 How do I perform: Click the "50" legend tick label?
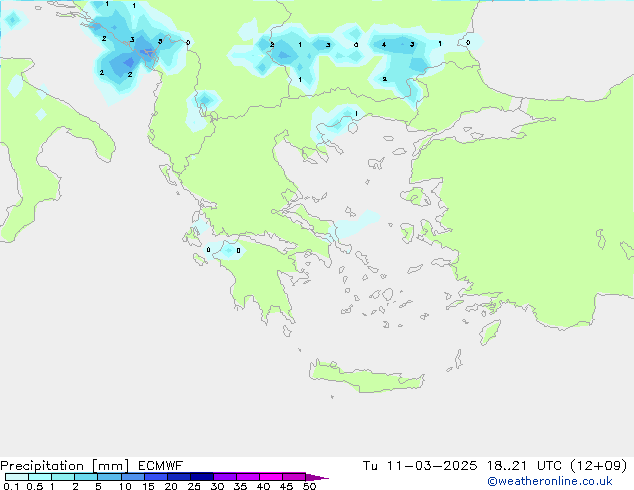tap(309, 486)
